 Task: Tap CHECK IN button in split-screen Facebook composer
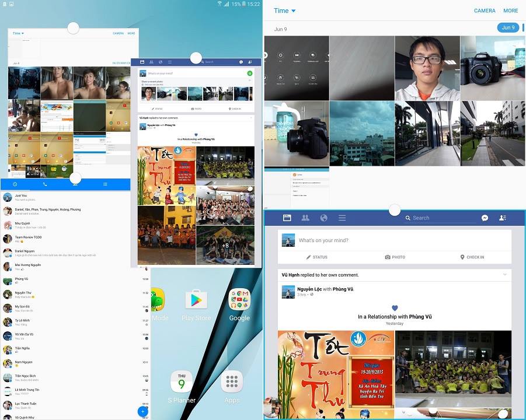[x=472, y=257]
